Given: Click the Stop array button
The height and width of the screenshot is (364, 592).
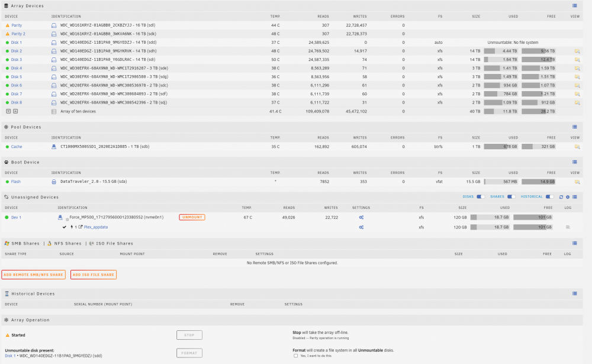Looking at the screenshot, I should (189, 335).
